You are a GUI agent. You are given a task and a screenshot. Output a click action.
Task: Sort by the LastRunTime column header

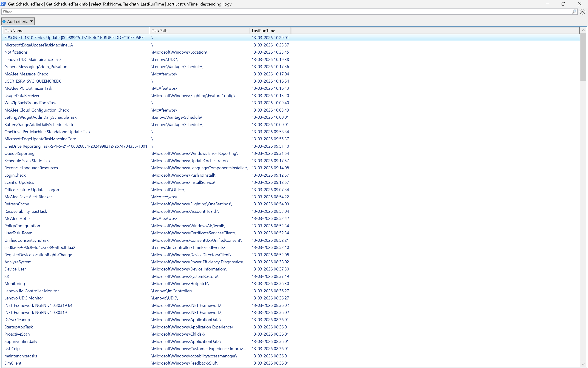(270, 31)
